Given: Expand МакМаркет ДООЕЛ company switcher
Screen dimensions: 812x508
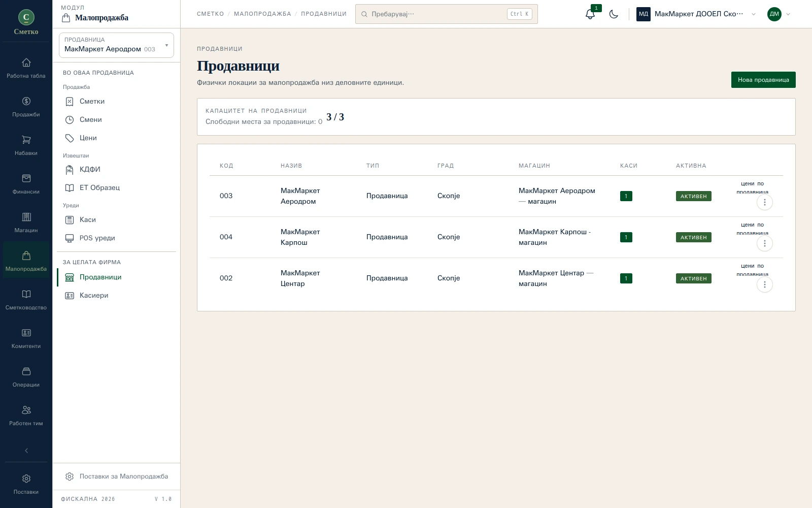Looking at the screenshot, I should pos(696,14).
